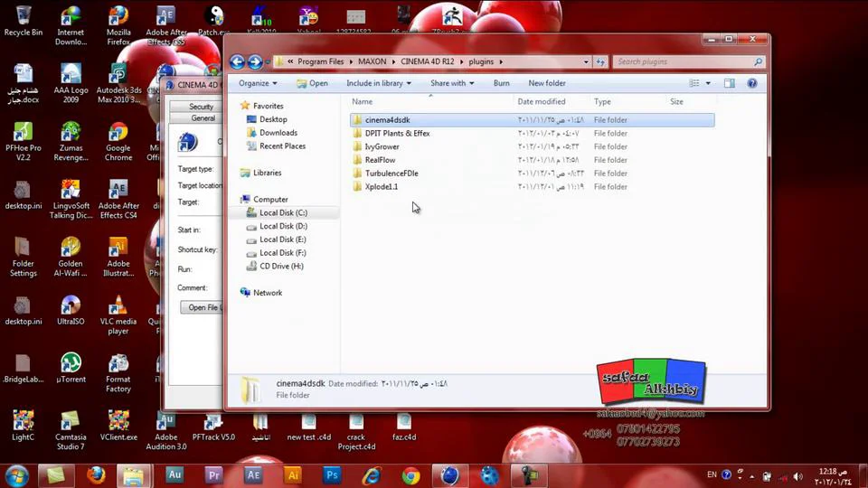The width and height of the screenshot is (868, 488).
Task: Select the cinema4dsdk folder
Action: (532, 120)
